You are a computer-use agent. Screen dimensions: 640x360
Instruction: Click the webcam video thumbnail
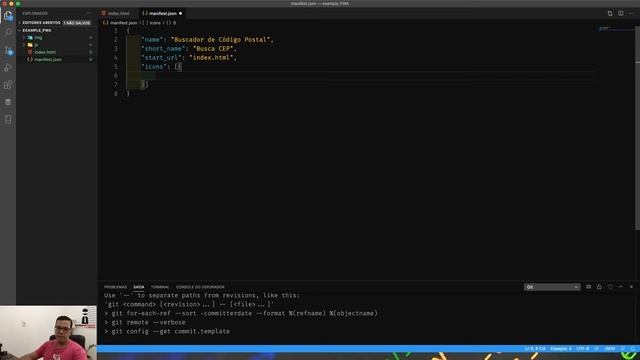click(48, 333)
